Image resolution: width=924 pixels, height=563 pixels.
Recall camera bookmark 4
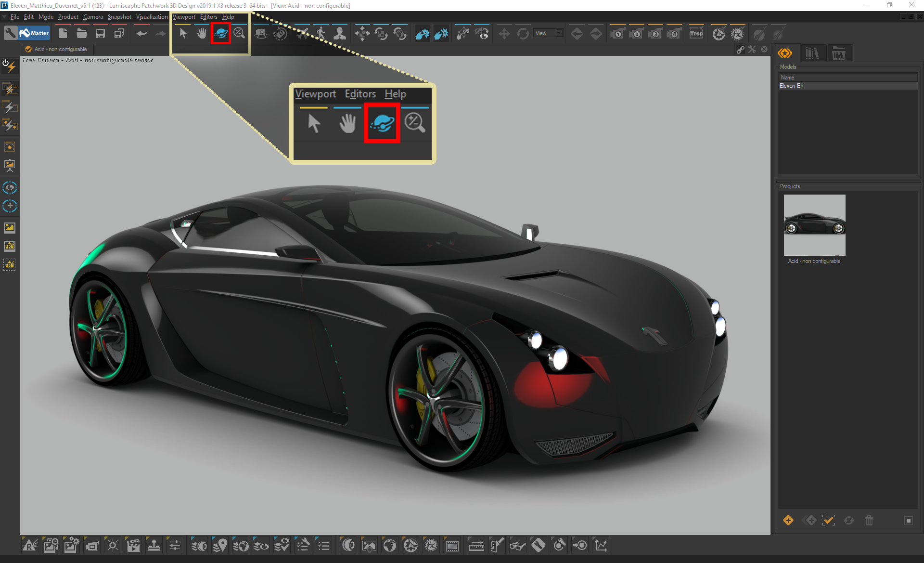[674, 33]
